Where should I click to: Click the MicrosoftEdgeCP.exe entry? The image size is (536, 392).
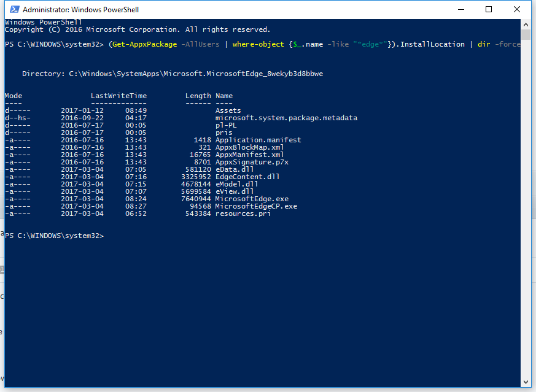256,206
